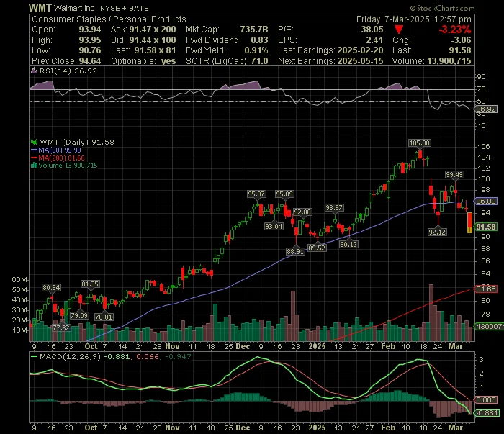Click the Open value 93.94
This screenshot has height=434, width=504.
90,30
